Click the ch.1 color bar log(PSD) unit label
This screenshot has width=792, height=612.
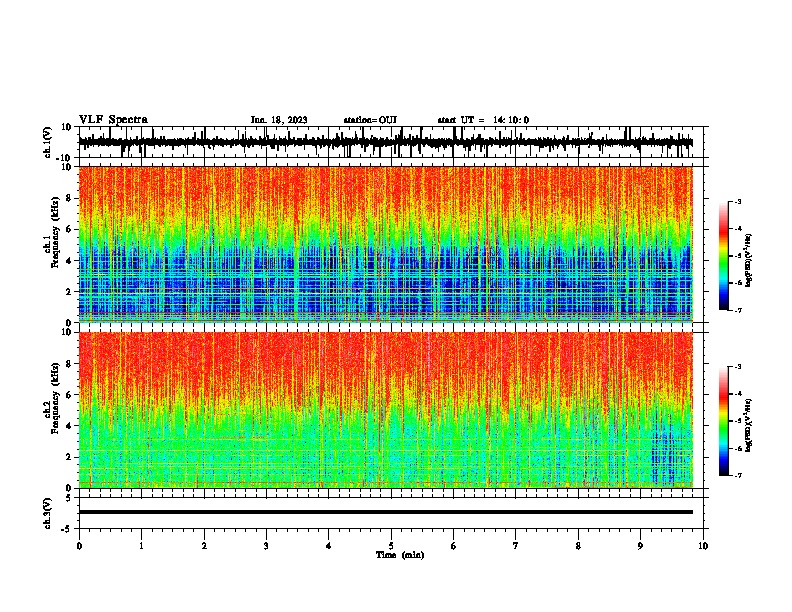749,261
